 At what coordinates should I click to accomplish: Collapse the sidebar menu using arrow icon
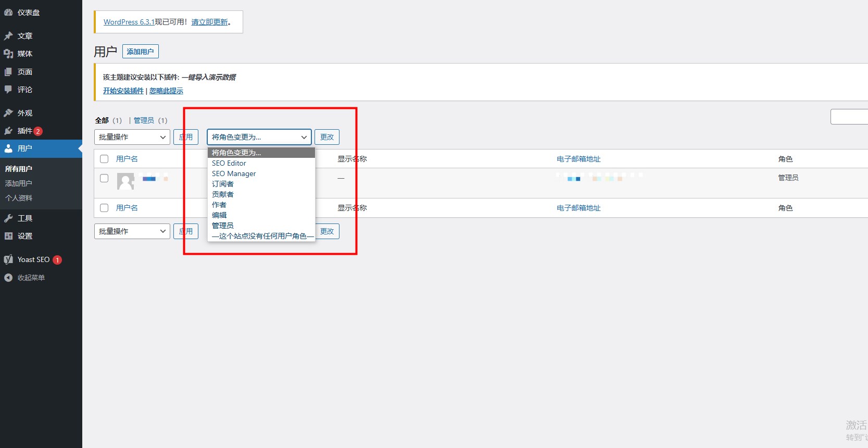[x=8, y=278]
